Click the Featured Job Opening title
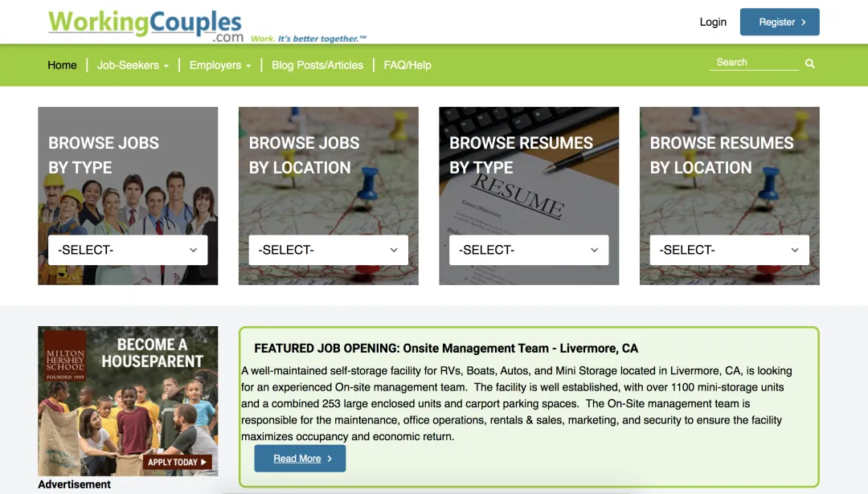This screenshot has width=868, height=494. point(445,349)
